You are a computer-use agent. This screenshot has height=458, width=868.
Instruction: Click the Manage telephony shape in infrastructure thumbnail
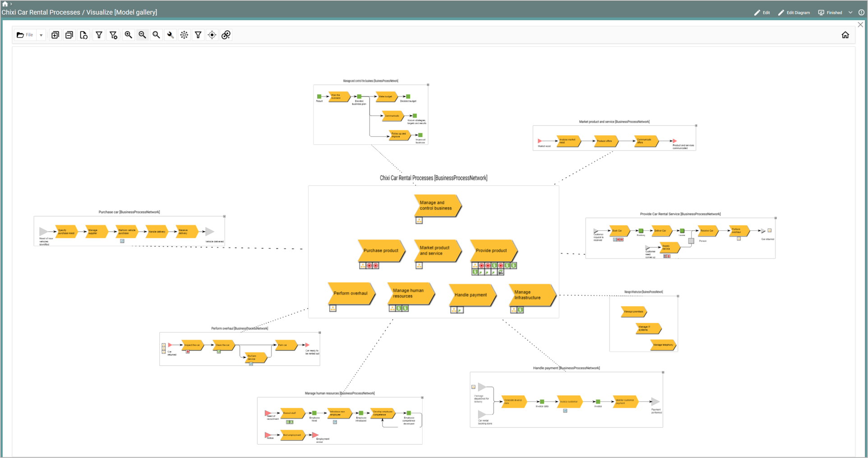[x=663, y=345]
